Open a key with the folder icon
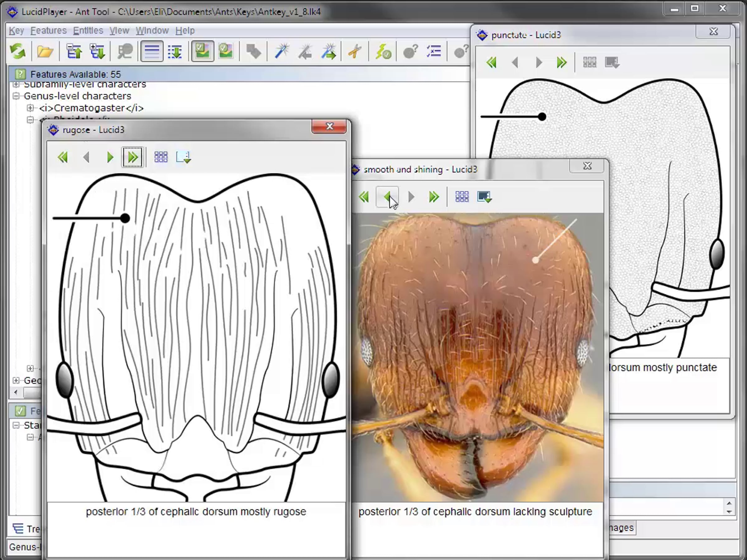747x560 pixels. (45, 52)
